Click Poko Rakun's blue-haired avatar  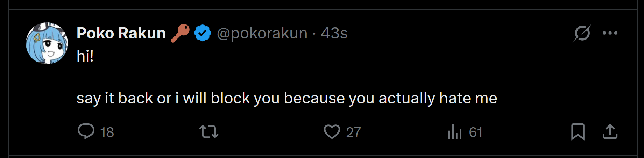pyautogui.click(x=47, y=43)
